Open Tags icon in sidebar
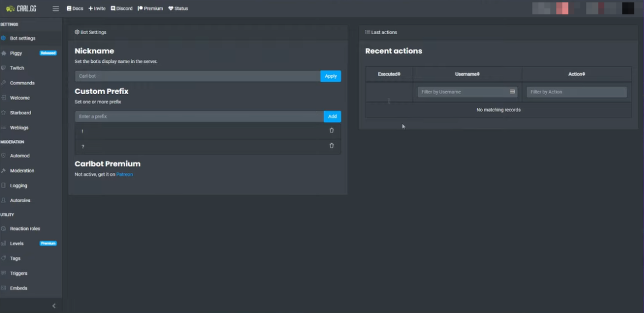 pyautogui.click(x=4, y=258)
